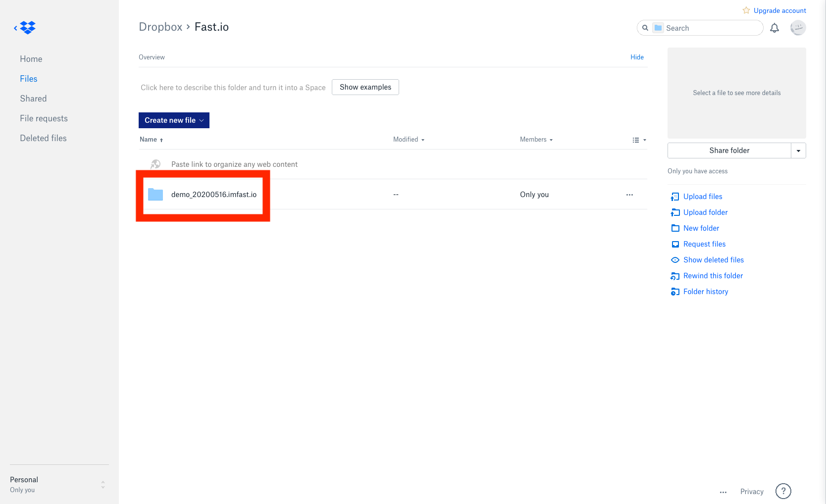
Task: Open the Privacy link
Action: pyautogui.click(x=752, y=492)
